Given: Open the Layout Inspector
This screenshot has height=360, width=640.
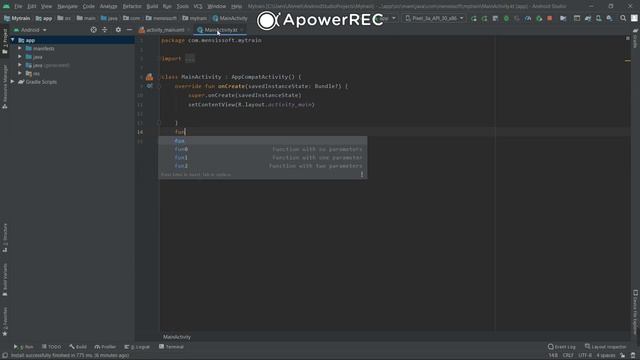Looking at the screenshot, I should pos(605,347).
